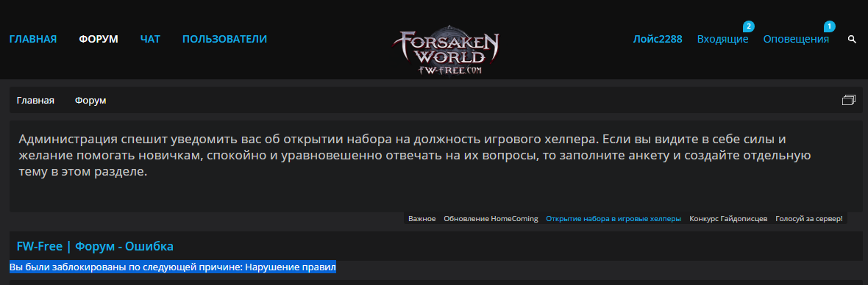Click the highlighted block reason message text

point(173,267)
